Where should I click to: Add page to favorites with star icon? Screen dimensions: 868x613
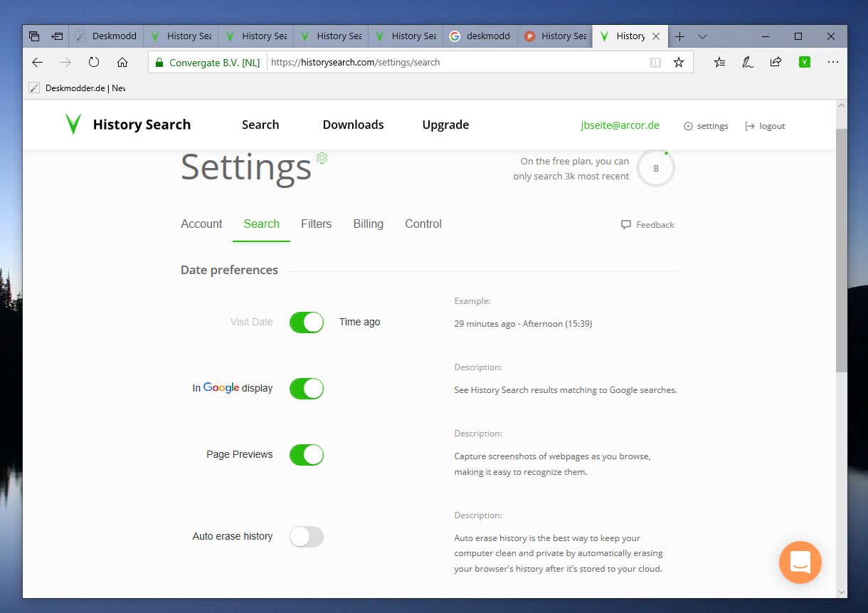click(x=679, y=63)
